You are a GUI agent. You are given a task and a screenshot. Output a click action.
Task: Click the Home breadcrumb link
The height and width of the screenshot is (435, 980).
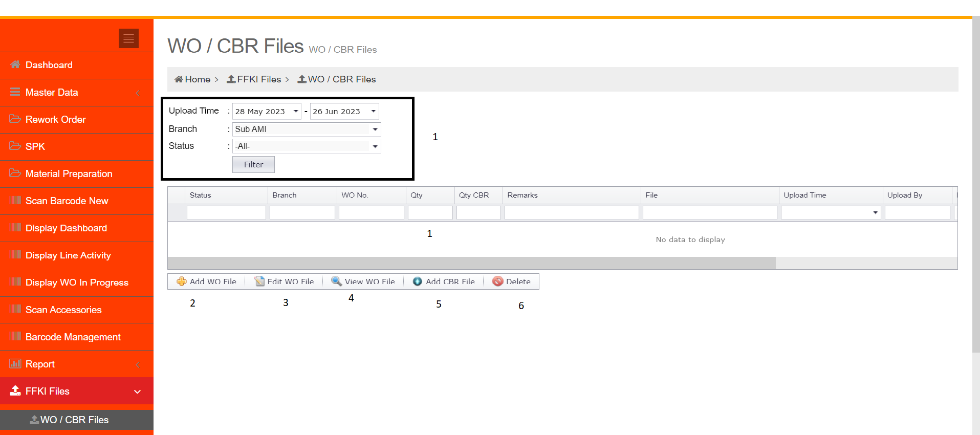click(x=192, y=79)
